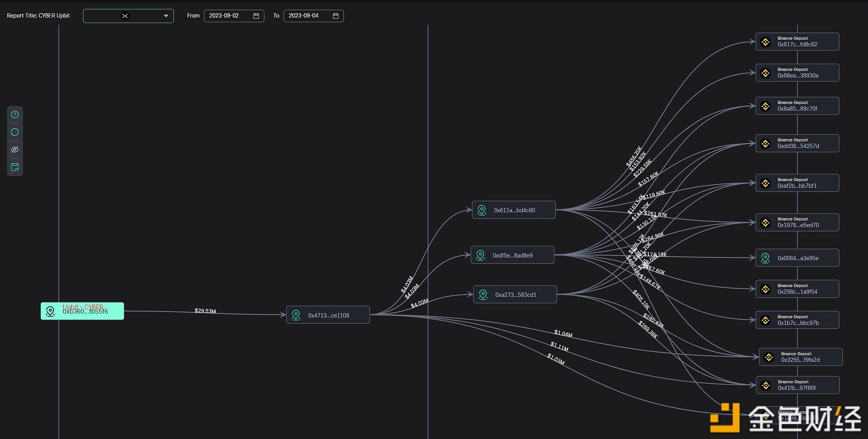
Task: Click Binance logo on 0x68ea...39930a node
Action: tap(765, 73)
